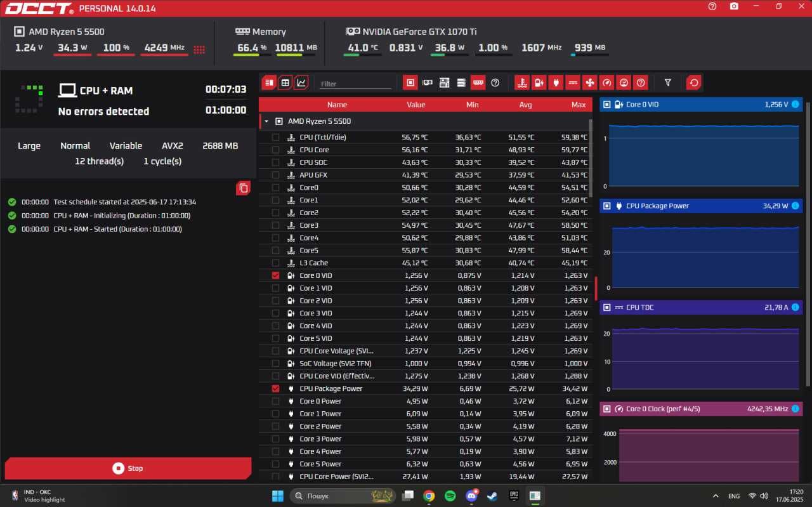The image size is (812, 507).
Task: Toggle the temperature sensor filter
Action: tap(522, 82)
